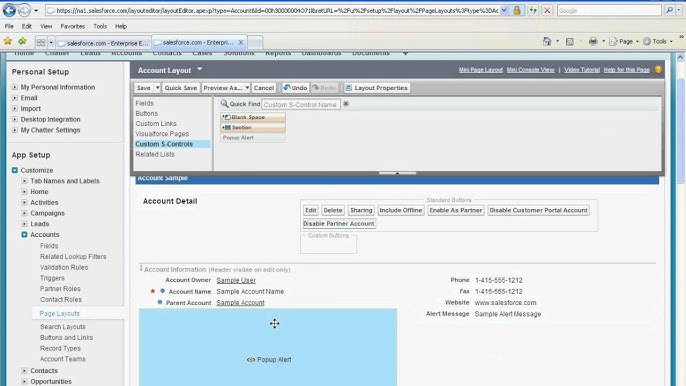Click the orange help question mark icon
Image resolution: width=686 pixels, height=386 pixels.
(x=658, y=70)
